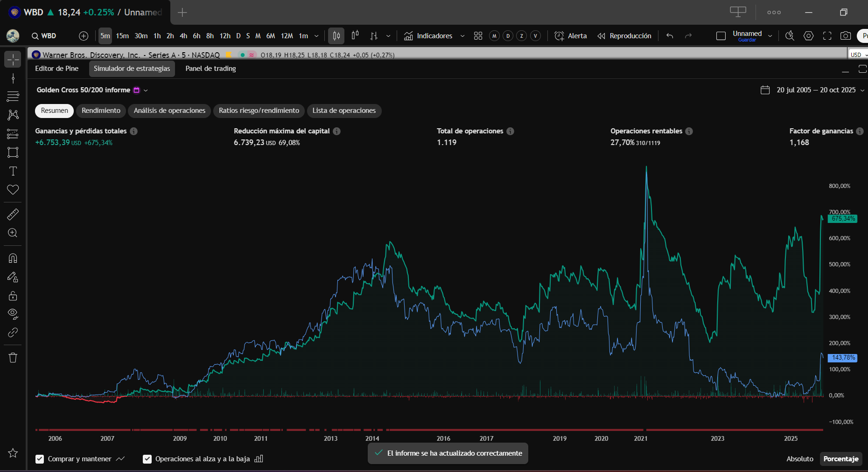Expand Golden Cross 50/200 informe menu

(x=146, y=90)
